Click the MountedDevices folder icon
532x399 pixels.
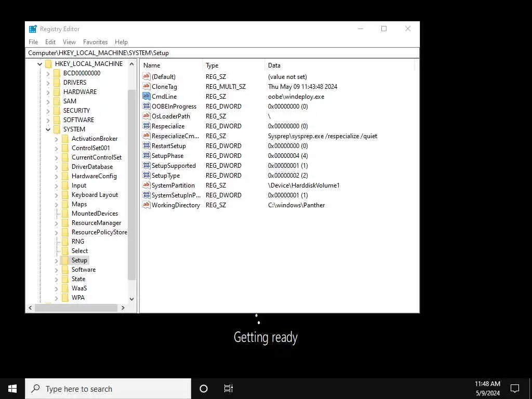point(65,214)
